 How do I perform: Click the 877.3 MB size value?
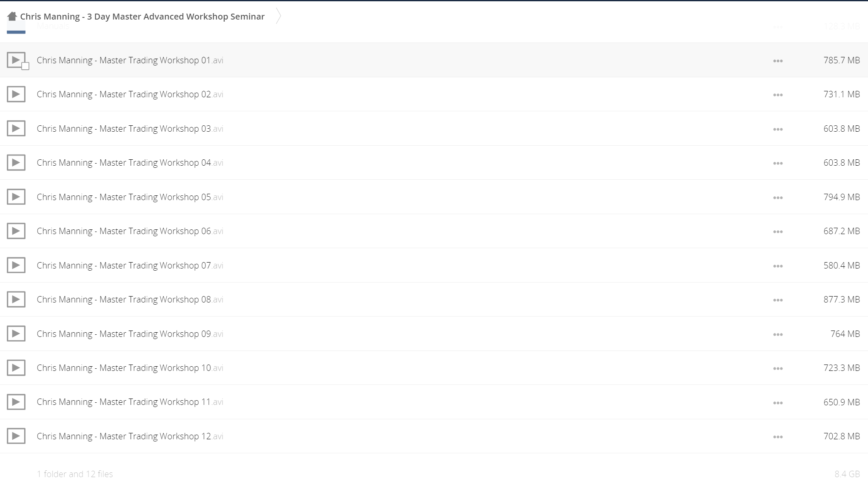click(x=842, y=300)
